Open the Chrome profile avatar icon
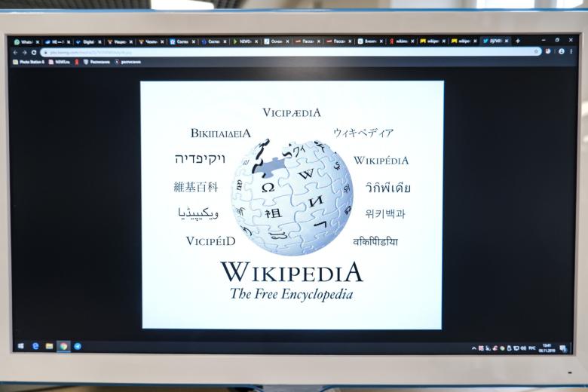Screen dimensions: 588x392 pos(562,51)
